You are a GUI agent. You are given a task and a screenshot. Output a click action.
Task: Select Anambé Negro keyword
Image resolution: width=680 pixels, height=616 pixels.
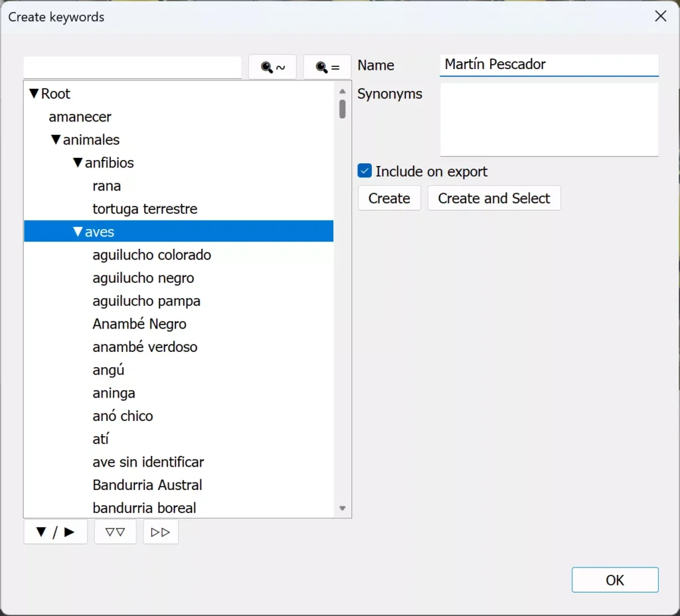click(139, 324)
